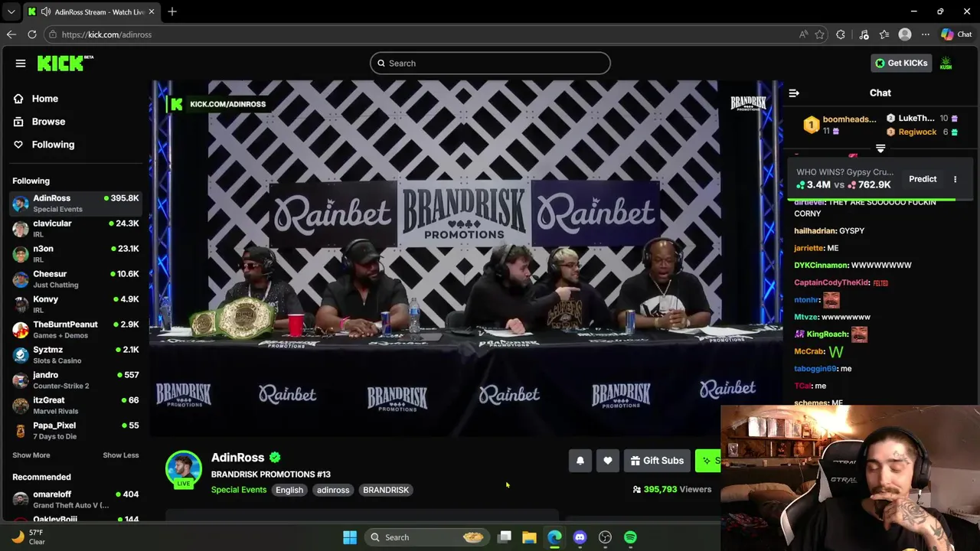The width and height of the screenshot is (980, 551).
Task: Click the AdinRoss channel name
Action: (237, 458)
